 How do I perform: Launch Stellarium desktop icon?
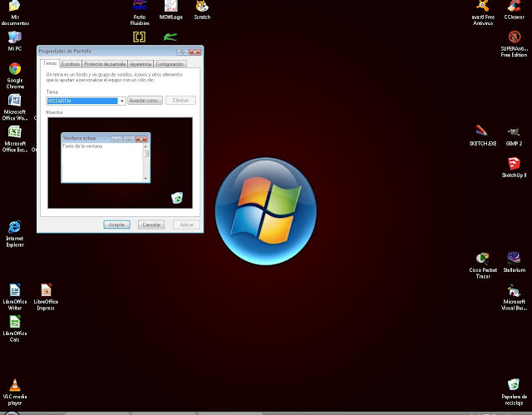[514, 262]
